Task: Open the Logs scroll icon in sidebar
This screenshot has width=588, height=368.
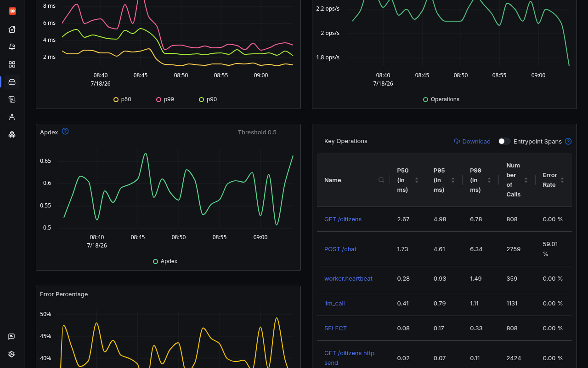Action: point(12,99)
